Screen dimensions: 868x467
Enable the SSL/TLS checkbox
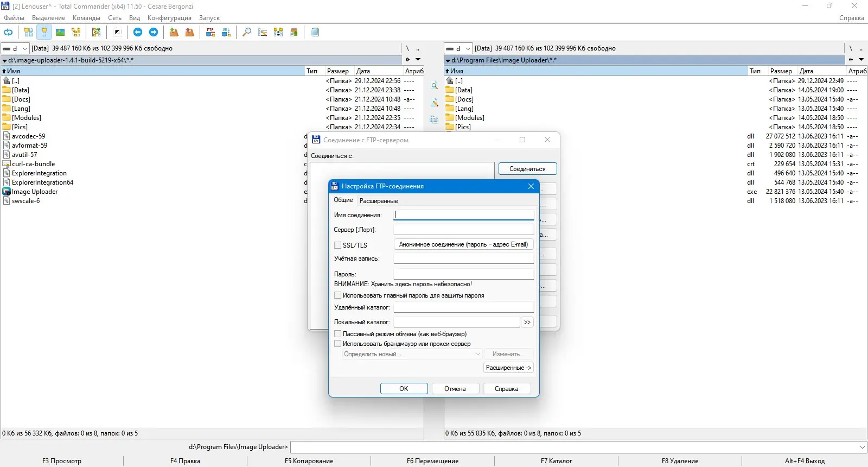338,245
